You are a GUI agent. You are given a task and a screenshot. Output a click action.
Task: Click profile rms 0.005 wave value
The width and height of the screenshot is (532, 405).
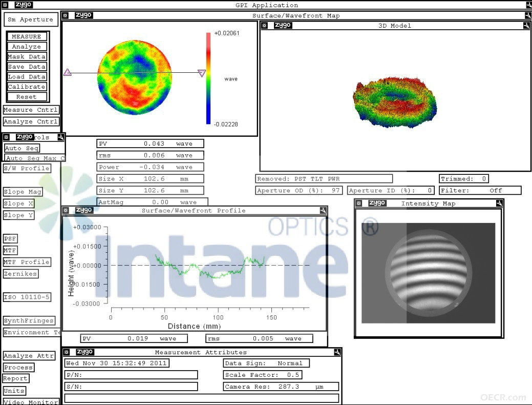coord(259,338)
